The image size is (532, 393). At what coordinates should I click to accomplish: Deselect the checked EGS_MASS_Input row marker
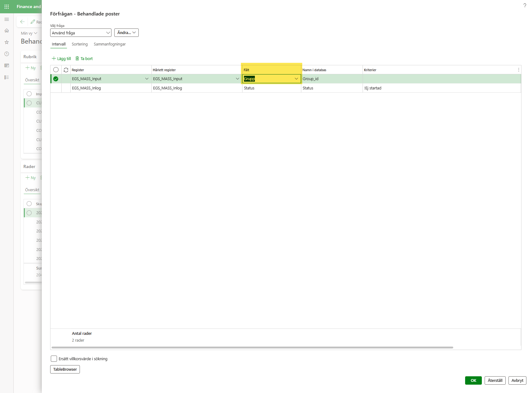[x=56, y=79]
